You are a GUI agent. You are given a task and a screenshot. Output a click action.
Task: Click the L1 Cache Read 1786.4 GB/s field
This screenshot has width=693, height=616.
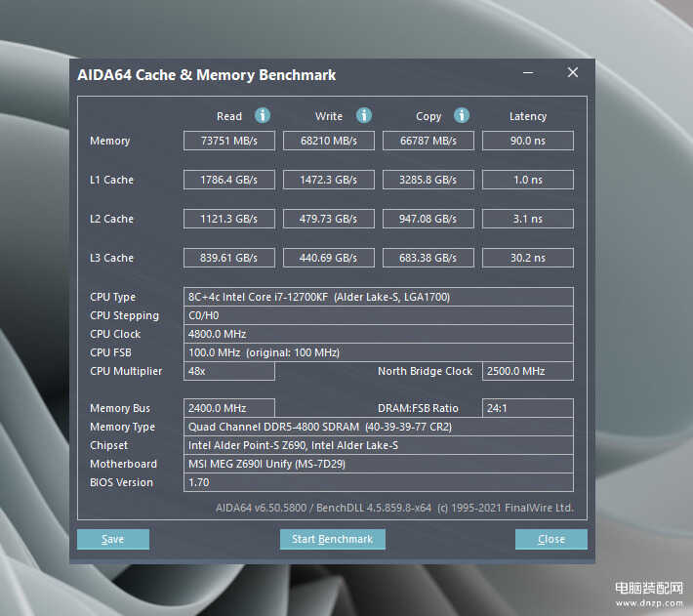[229, 180]
